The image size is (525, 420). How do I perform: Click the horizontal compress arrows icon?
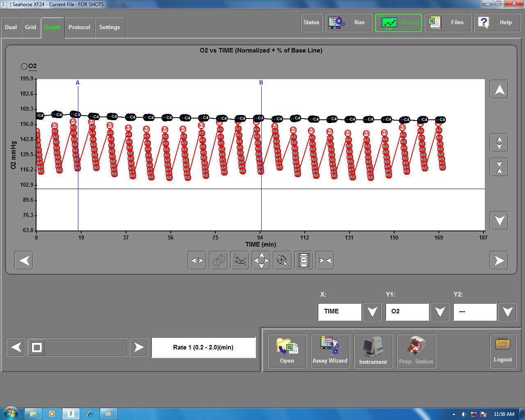pos(325,260)
